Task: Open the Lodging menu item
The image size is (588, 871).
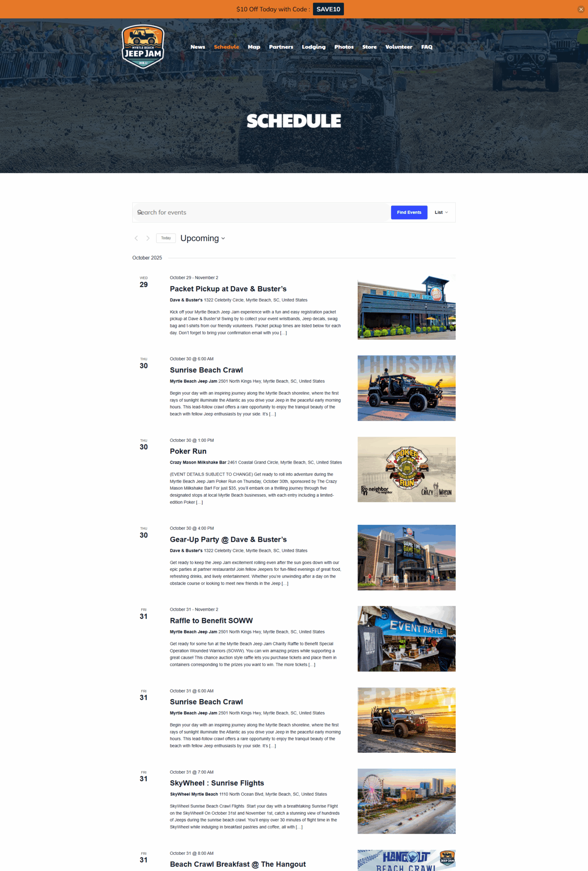Action: 313,47
